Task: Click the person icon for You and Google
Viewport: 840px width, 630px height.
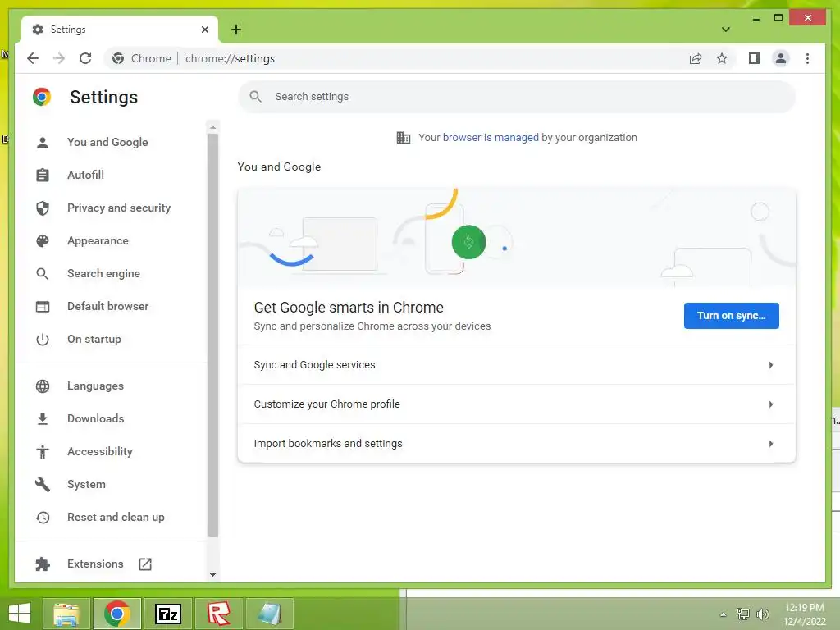Action: (43, 143)
